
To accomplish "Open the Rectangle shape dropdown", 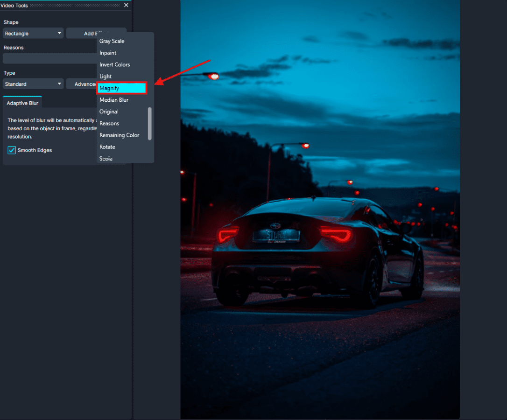I will pos(33,34).
